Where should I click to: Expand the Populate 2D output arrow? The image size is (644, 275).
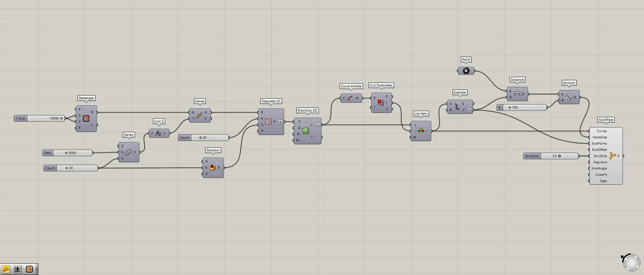pyautogui.click(x=280, y=122)
